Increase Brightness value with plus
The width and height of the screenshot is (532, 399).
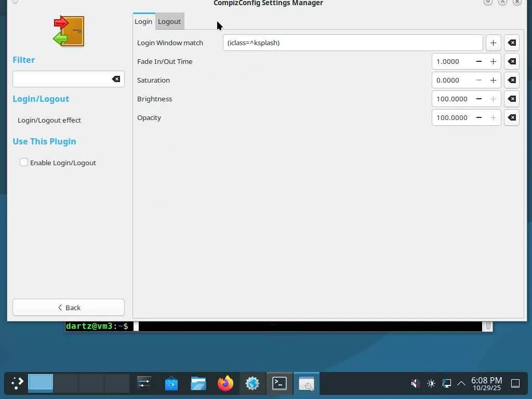(494, 99)
